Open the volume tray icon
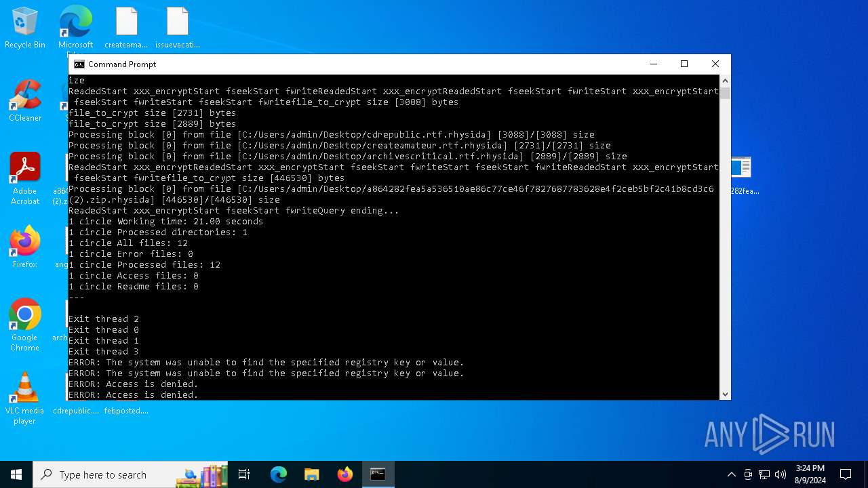The image size is (868, 488). click(x=781, y=474)
